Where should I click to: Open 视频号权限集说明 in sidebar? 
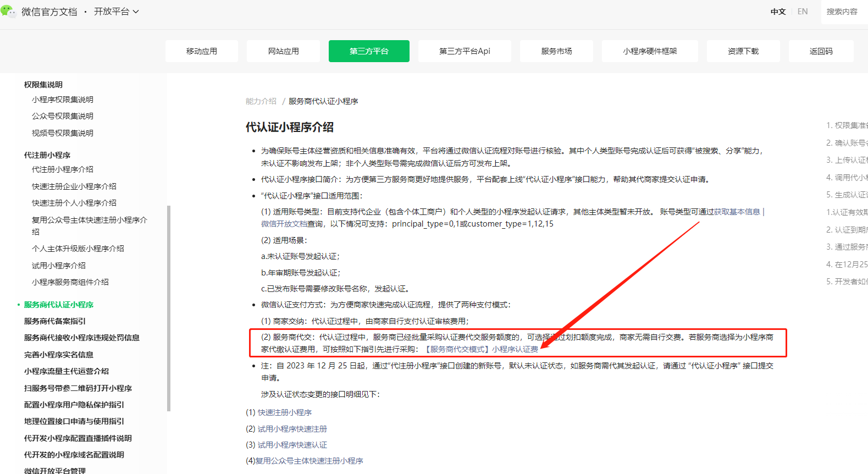pyautogui.click(x=63, y=133)
